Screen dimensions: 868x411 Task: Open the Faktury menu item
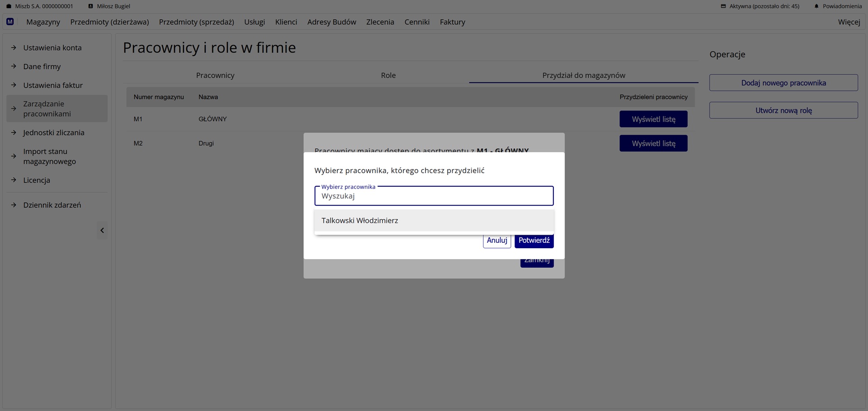tap(452, 22)
